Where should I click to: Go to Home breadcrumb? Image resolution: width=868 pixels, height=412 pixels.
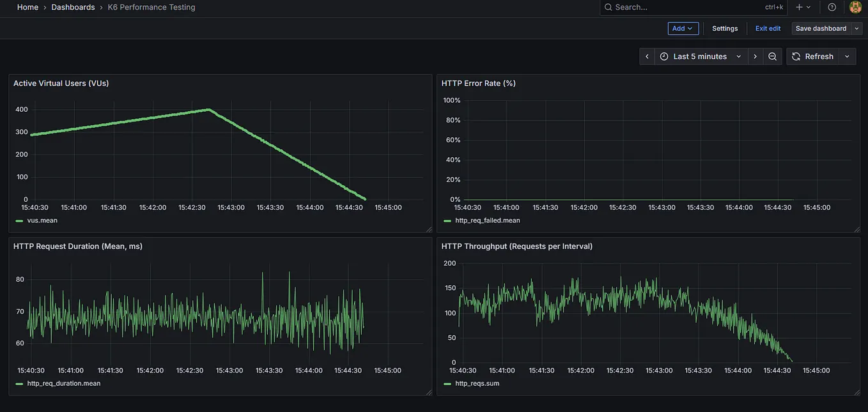pyautogui.click(x=27, y=7)
